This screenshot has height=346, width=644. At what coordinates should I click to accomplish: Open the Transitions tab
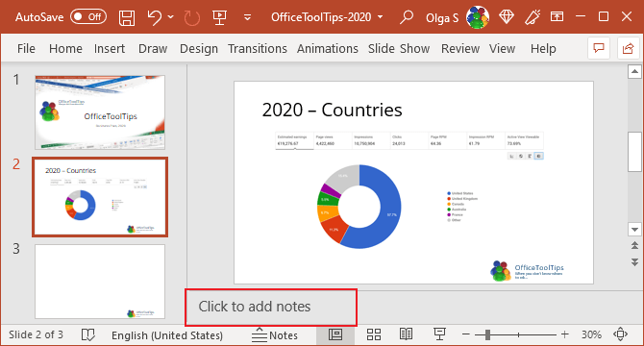[258, 48]
